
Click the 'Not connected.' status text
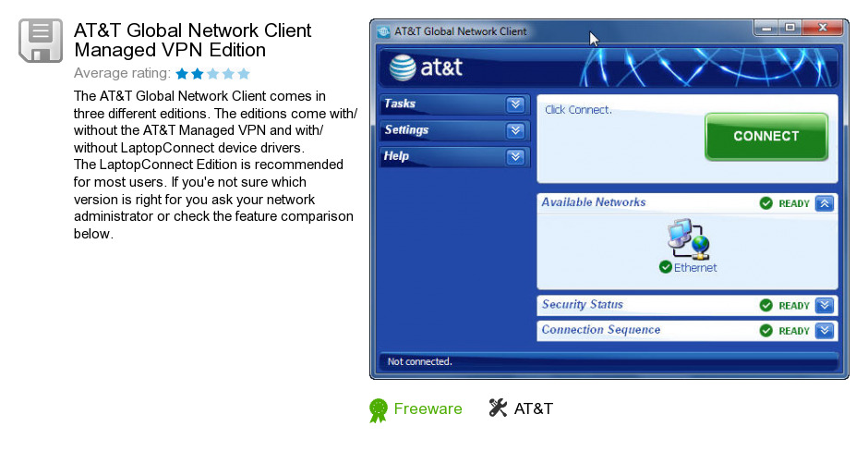point(419,361)
